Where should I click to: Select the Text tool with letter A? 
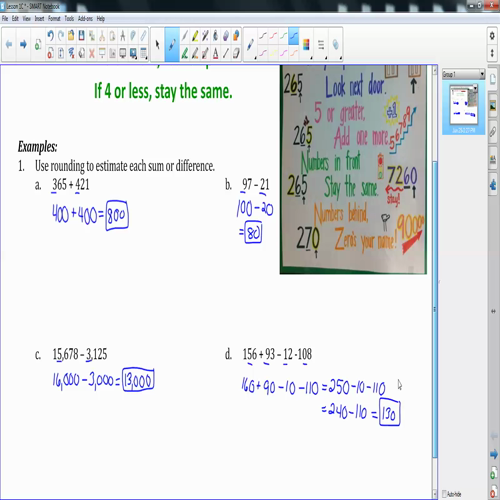tap(216, 53)
